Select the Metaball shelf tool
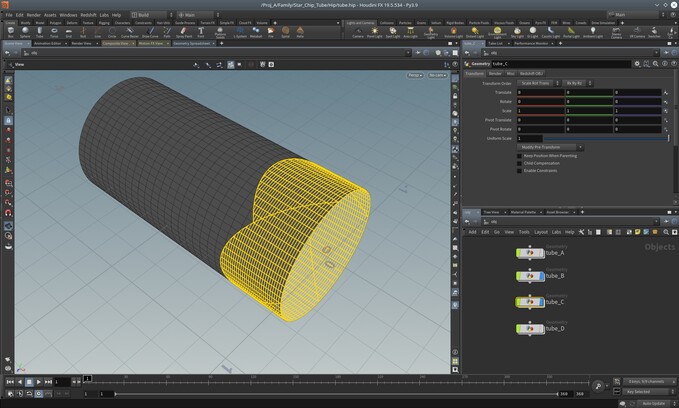This screenshot has width=679, height=408. 256,32
